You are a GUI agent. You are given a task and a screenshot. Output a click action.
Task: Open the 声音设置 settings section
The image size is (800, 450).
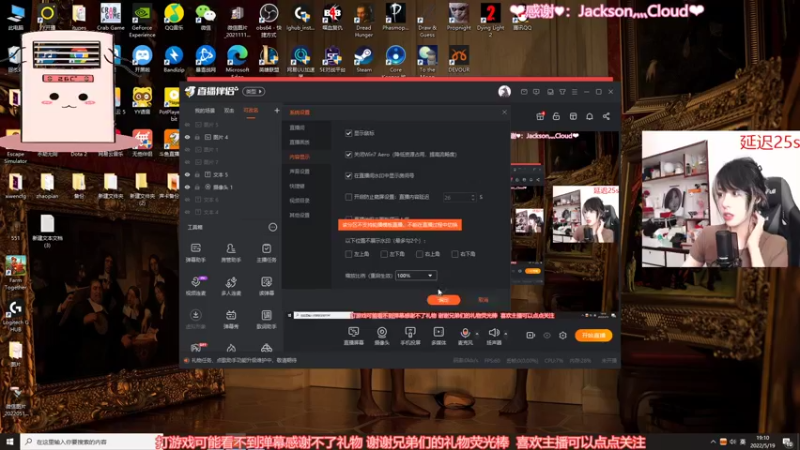(x=299, y=171)
